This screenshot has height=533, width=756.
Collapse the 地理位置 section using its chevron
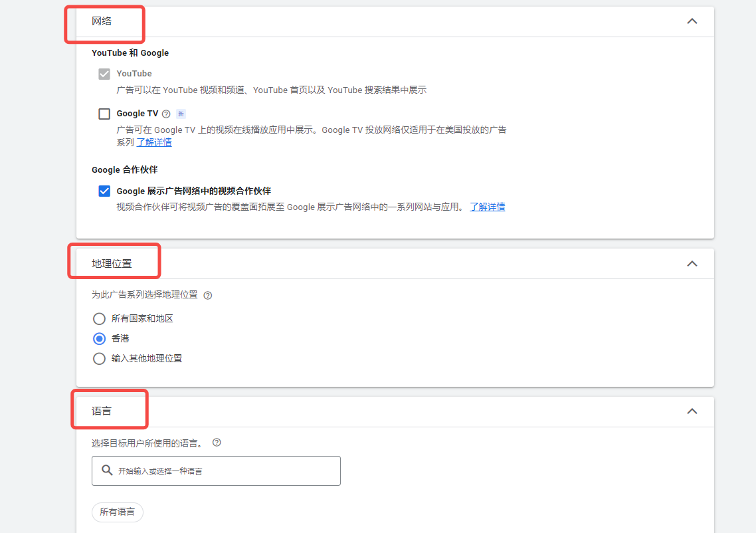click(x=692, y=264)
